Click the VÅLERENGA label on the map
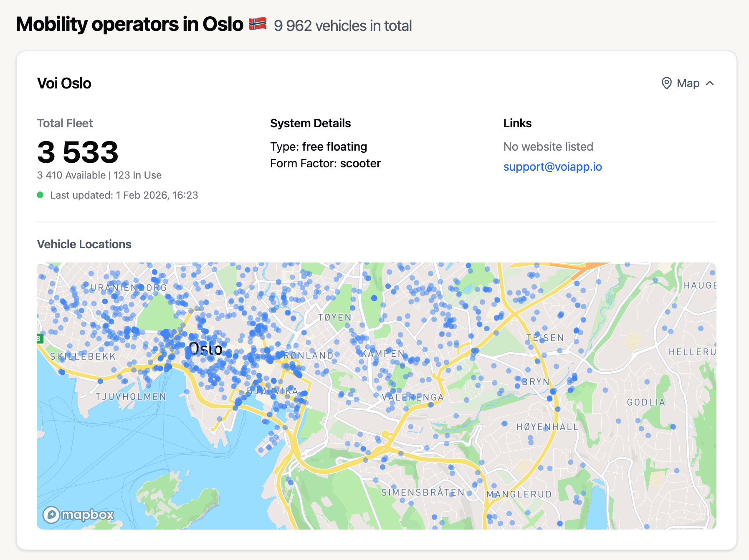The width and height of the screenshot is (749, 560). pos(412,397)
